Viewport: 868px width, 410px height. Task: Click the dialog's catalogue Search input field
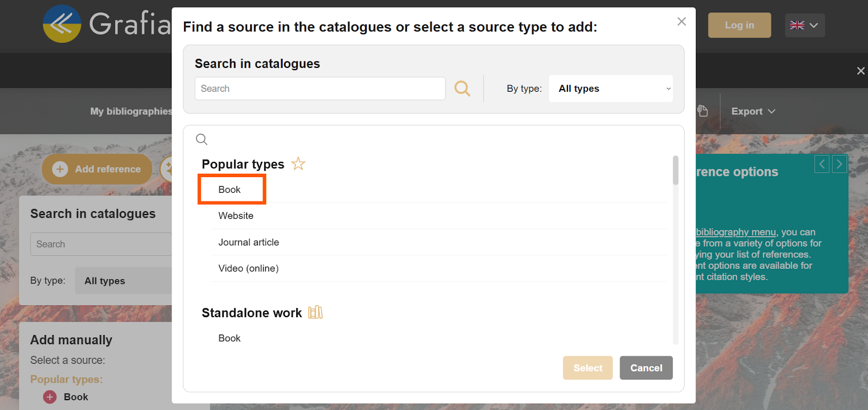[320, 89]
